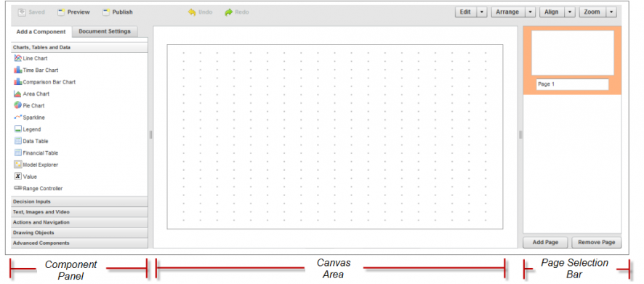Open the Arrange dropdown arrow

(x=531, y=12)
